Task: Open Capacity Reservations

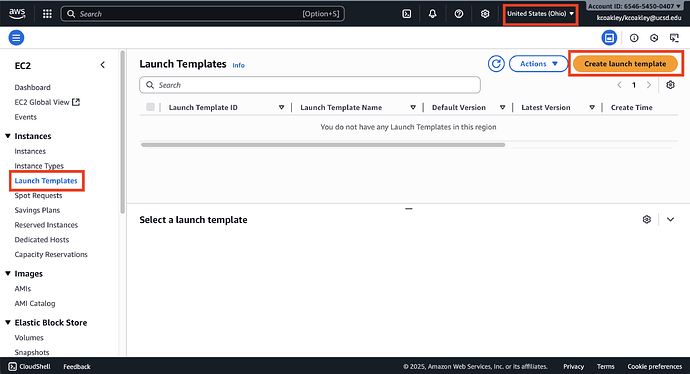Action: (x=51, y=254)
